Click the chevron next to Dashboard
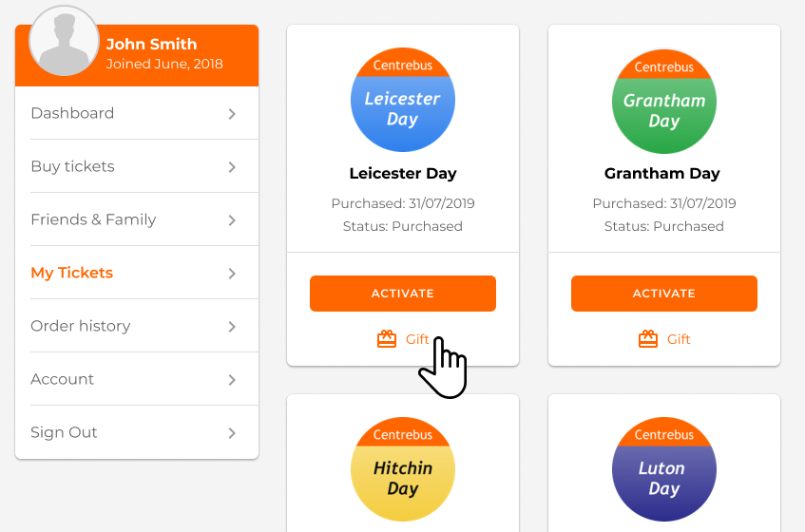 click(x=232, y=113)
